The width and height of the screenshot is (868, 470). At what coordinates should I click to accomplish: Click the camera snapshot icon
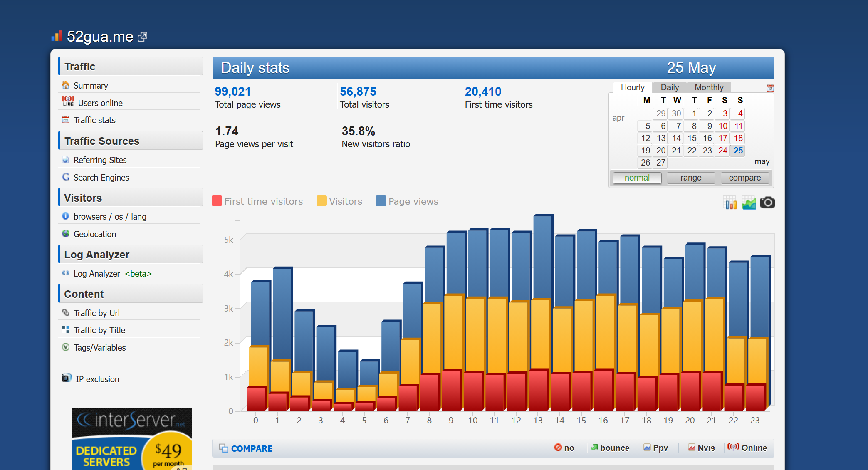pos(767,203)
